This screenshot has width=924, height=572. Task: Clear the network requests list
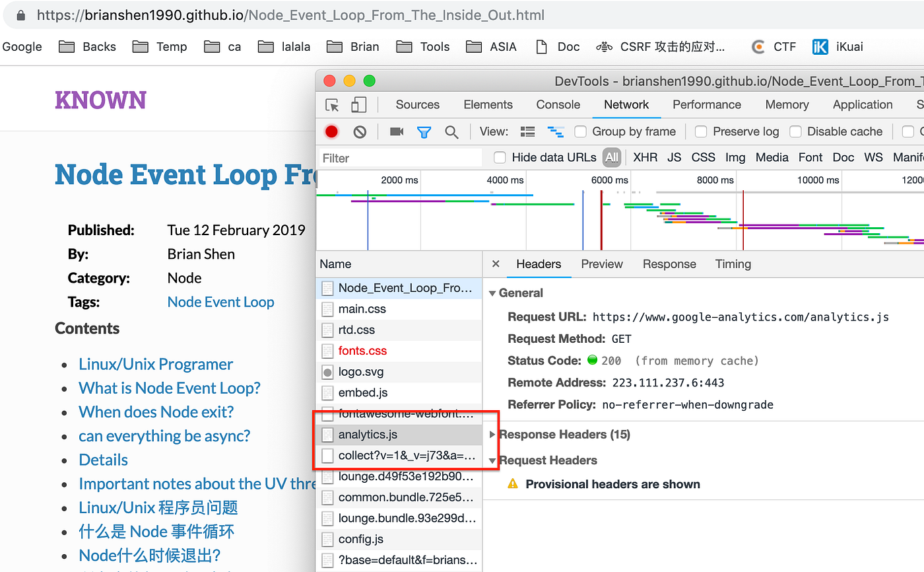coord(359,131)
